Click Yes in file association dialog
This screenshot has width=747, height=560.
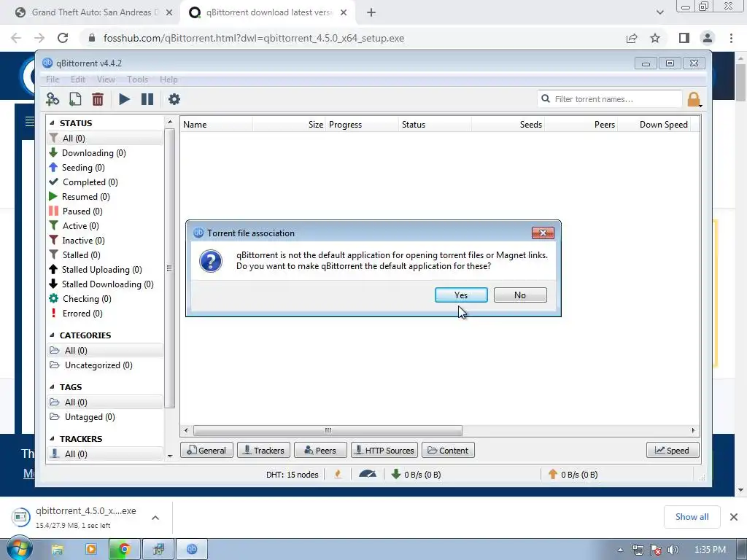click(x=461, y=295)
